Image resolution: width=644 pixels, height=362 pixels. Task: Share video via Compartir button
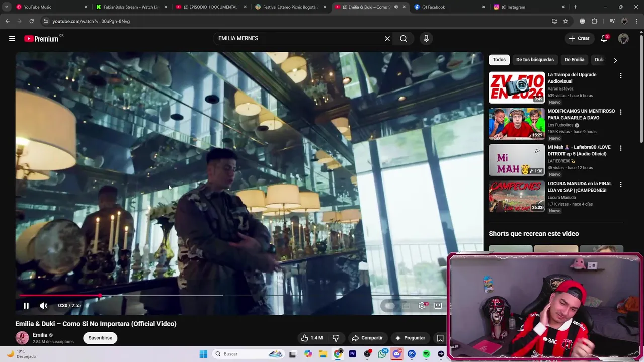tap(367, 338)
